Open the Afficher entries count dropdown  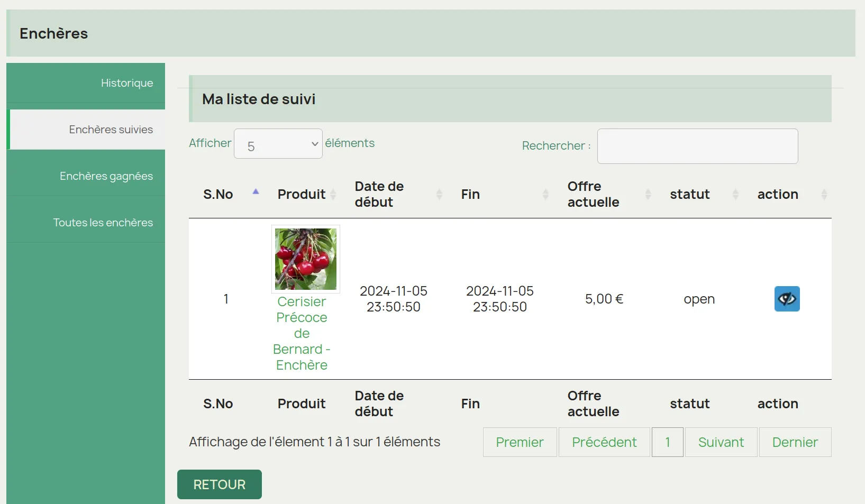pyautogui.click(x=278, y=144)
